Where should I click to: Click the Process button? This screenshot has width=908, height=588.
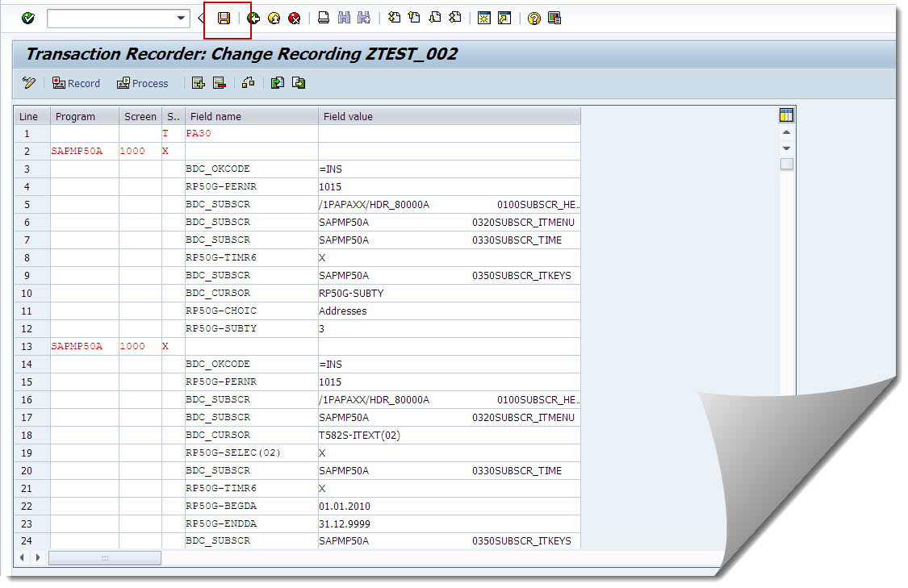143,83
